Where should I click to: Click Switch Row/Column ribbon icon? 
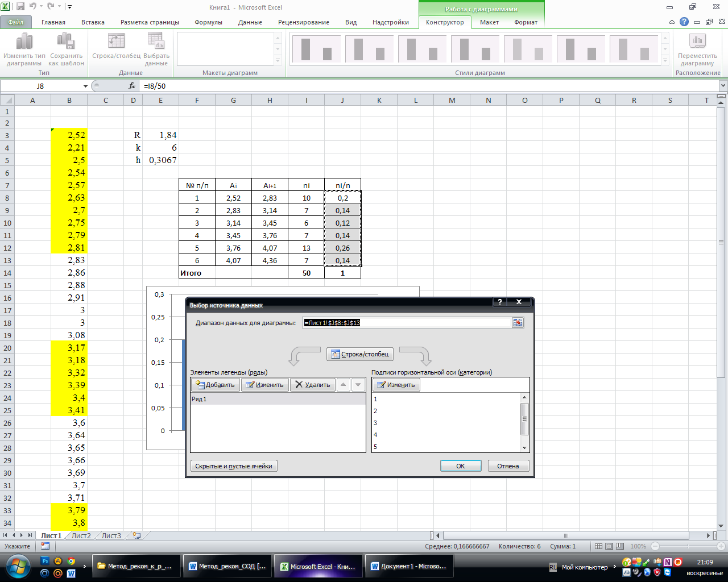tap(116, 41)
